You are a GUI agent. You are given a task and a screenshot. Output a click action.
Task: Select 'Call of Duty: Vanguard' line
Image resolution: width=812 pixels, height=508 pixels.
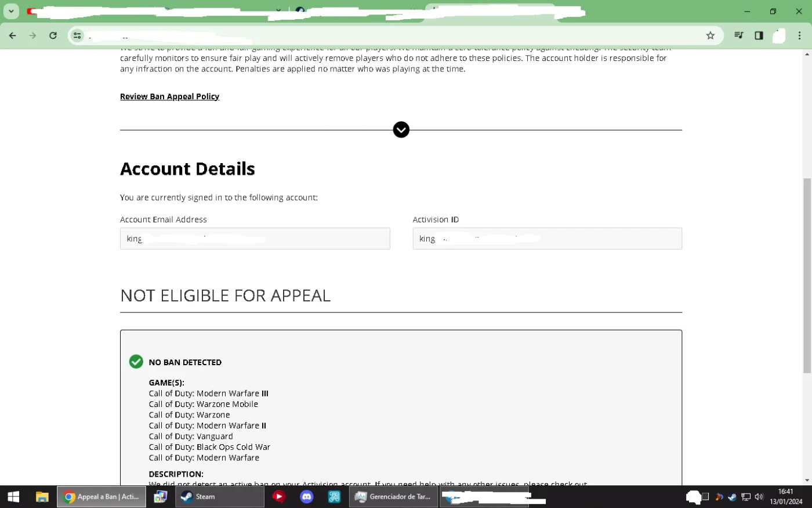pos(191,437)
